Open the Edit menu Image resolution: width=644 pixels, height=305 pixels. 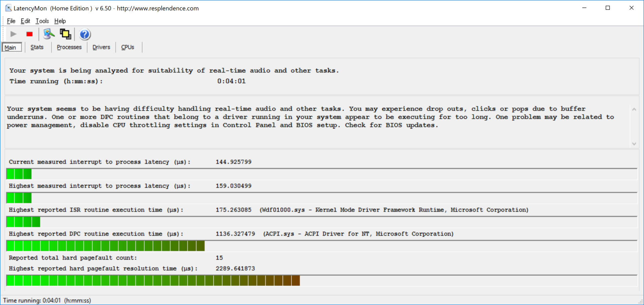(25, 21)
